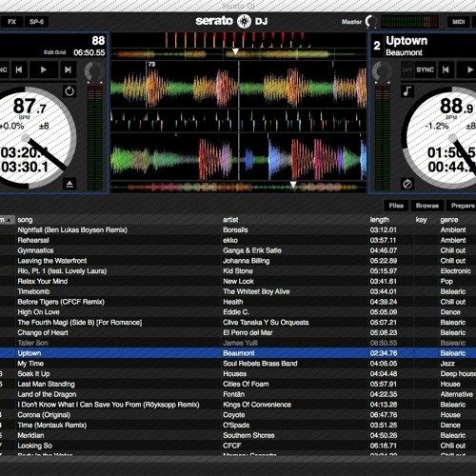Toggle the Censor icon on deck 2
The width and height of the screenshot is (476, 476).
coord(407,184)
